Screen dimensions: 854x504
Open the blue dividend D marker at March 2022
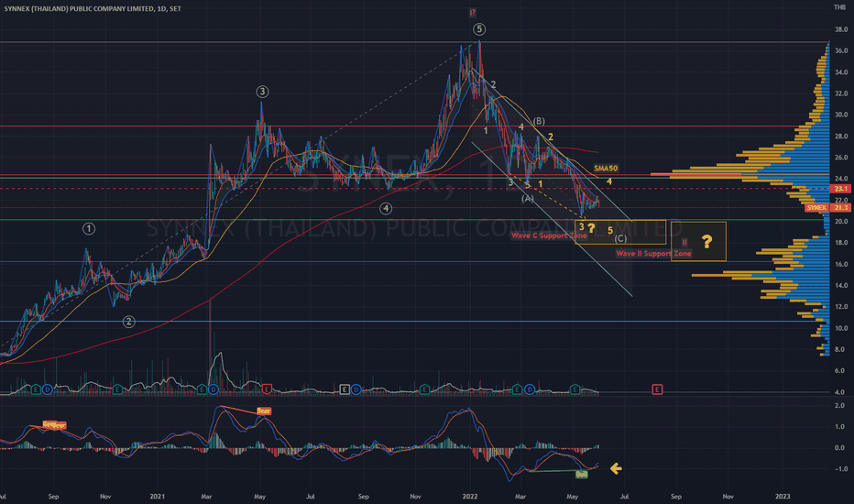pos(529,389)
